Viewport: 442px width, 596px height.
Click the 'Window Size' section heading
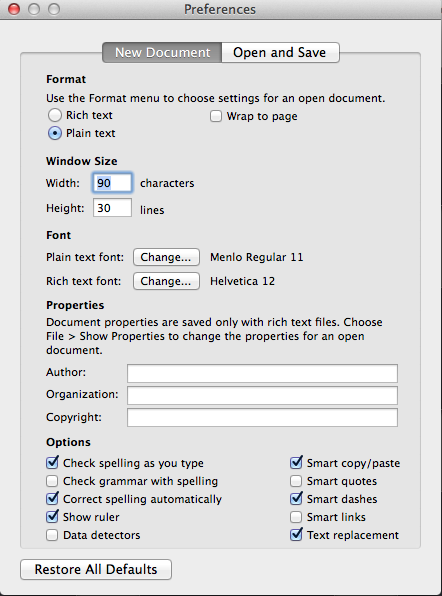click(82, 161)
